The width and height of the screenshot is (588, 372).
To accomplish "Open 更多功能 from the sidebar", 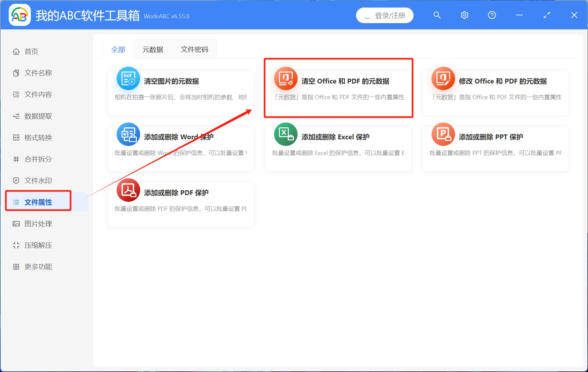I will 38,267.
